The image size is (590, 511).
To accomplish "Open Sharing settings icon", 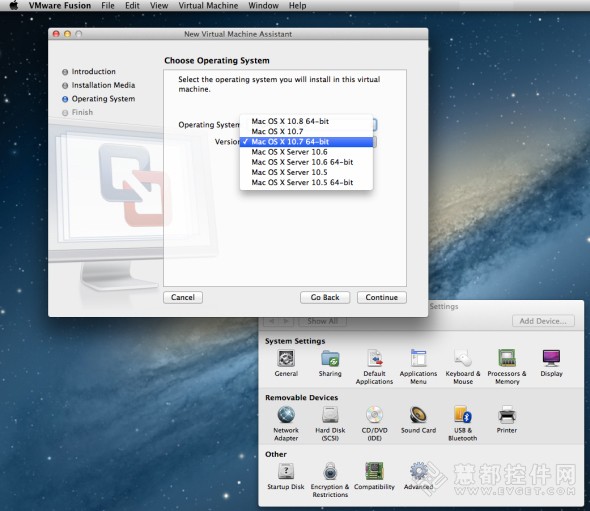I will (x=330, y=358).
